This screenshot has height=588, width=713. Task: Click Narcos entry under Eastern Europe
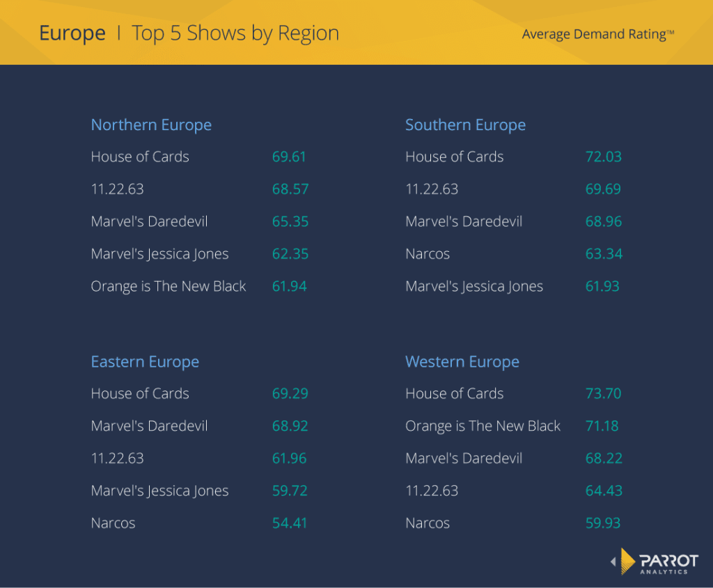pos(113,523)
